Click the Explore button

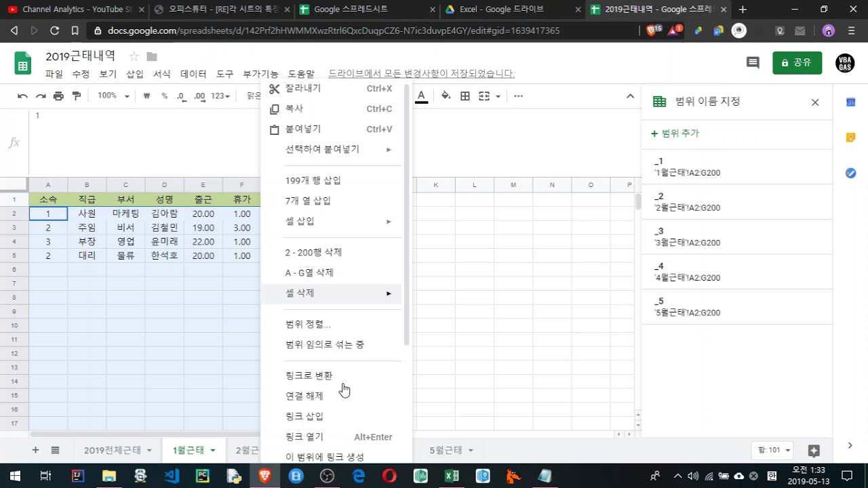click(x=814, y=450)
